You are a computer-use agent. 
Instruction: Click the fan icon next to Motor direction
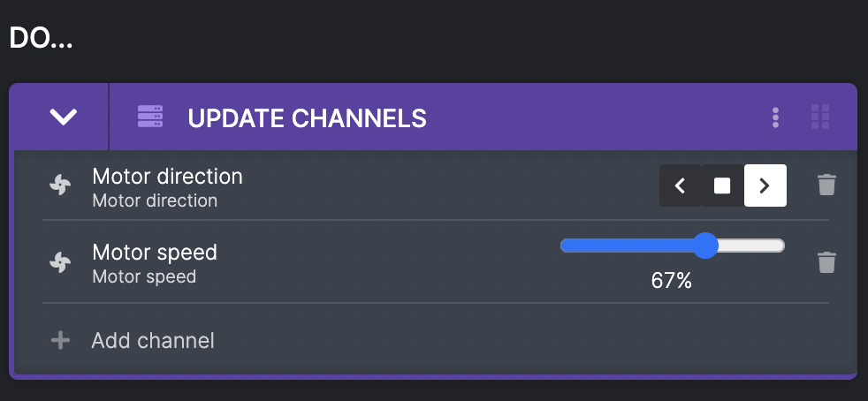coord(60,185)
